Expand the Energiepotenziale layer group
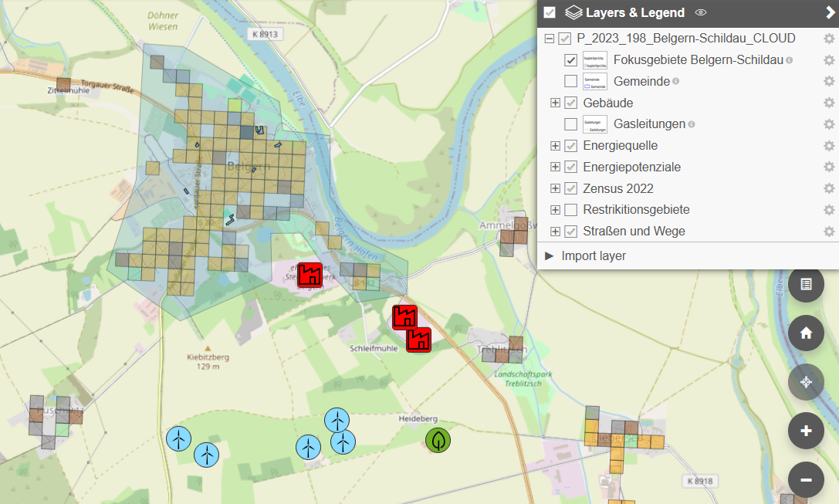The image size is (839, 504). click(556, 167)
